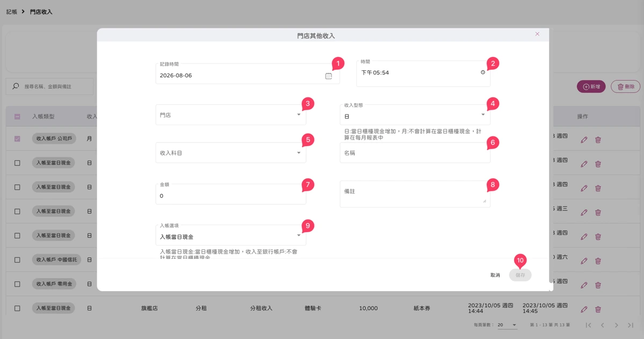This screenshot has height=339, width=644.
Task: Edit the 旗艦店 體驗卡 row with pencil icon
Action: click(584, 309)
